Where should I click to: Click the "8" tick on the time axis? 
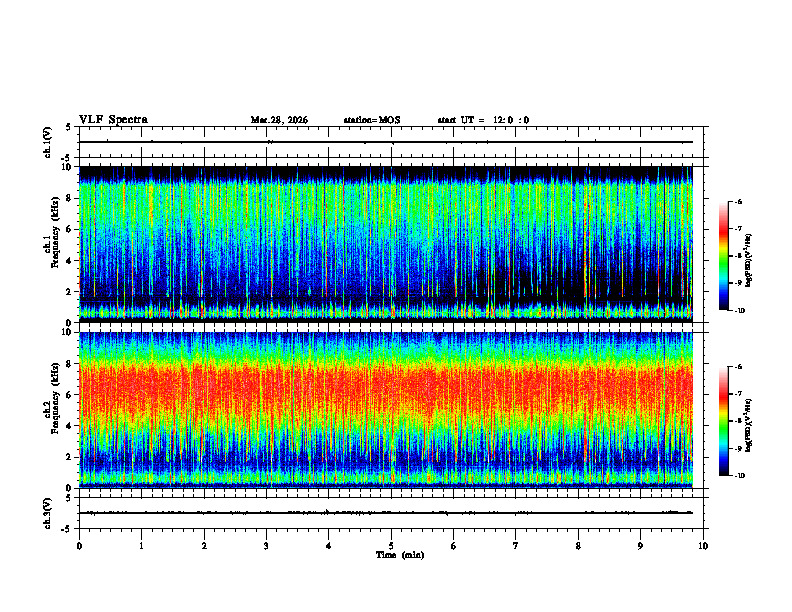click(x=578, y=546)
